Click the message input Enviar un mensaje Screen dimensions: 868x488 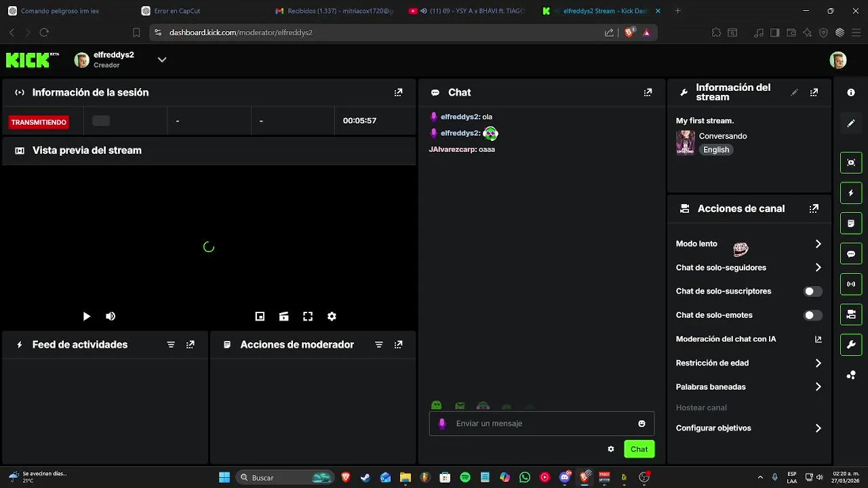point(542,424)
